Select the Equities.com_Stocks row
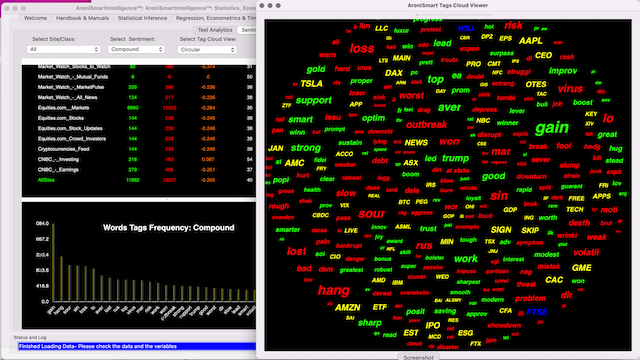The width and height of the screenshot is (640, 360). (x=139, y=118)
